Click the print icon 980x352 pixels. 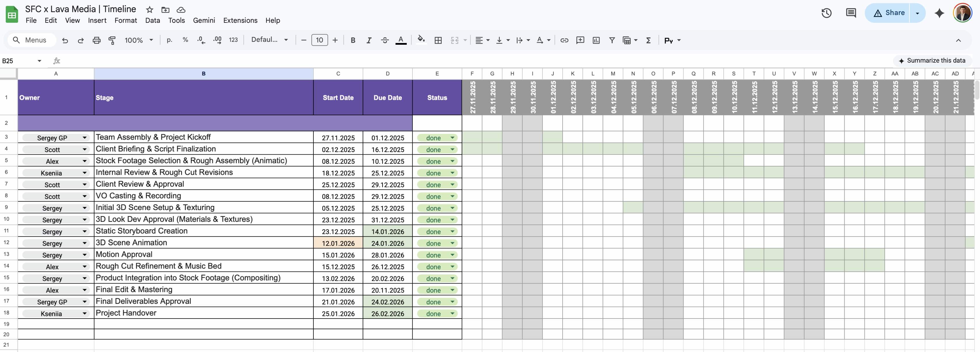click(x=97, y=40)
